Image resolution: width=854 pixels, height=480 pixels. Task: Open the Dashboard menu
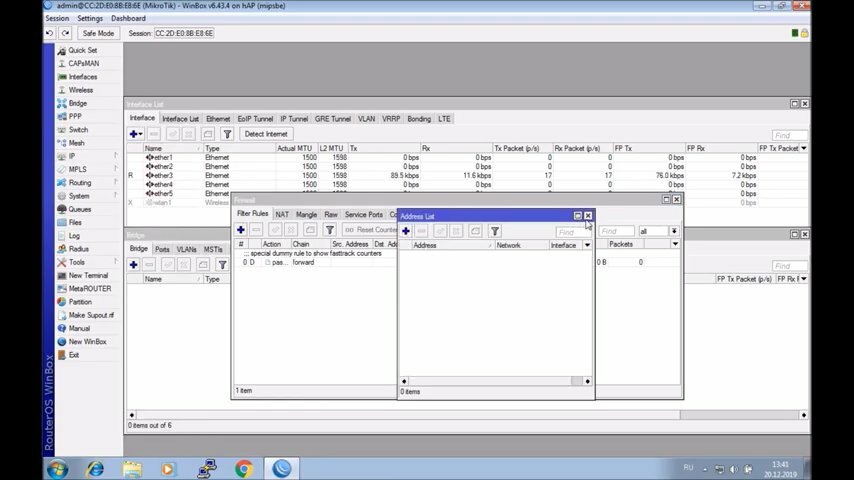[x=128, y=19]
